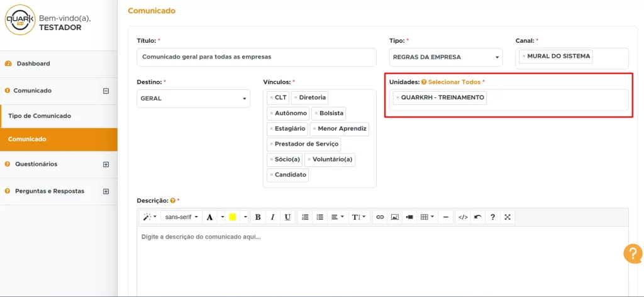This screenshot has height=297, width=644.
Task: Insert a horizontal rule line
Action: click(x=446, y=217)
